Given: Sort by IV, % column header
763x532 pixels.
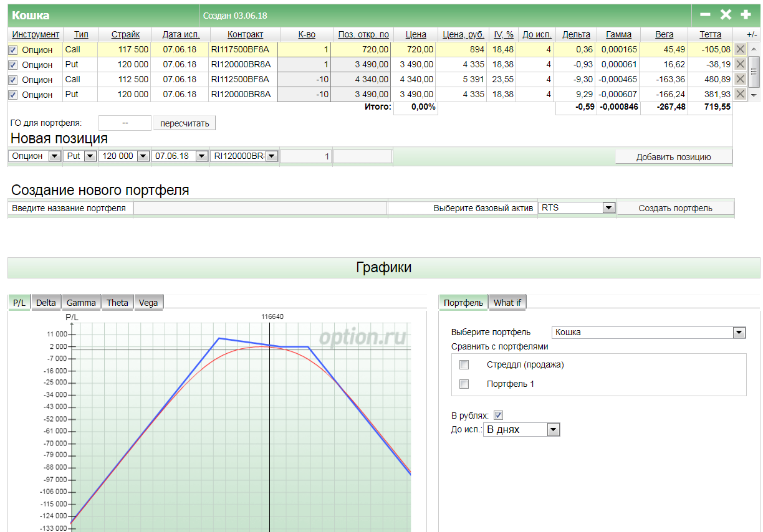Looking at the screenshot, I should (504, 34).
